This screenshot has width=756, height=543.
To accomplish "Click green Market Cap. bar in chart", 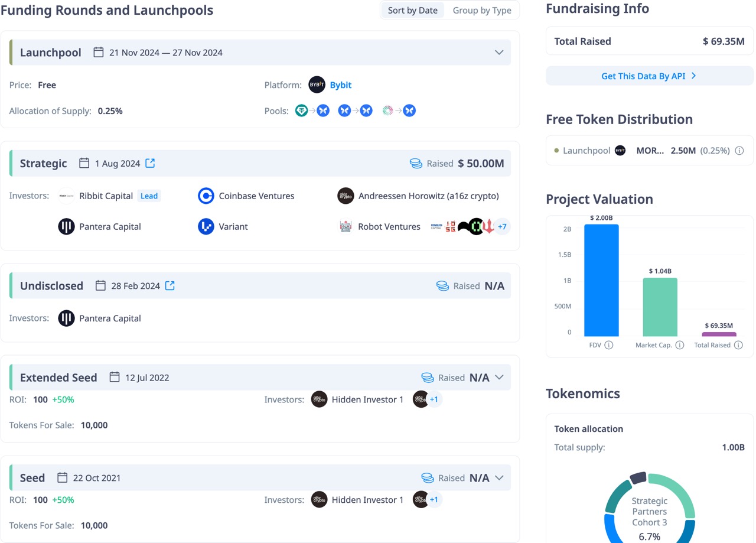I will tap(660, 307).
